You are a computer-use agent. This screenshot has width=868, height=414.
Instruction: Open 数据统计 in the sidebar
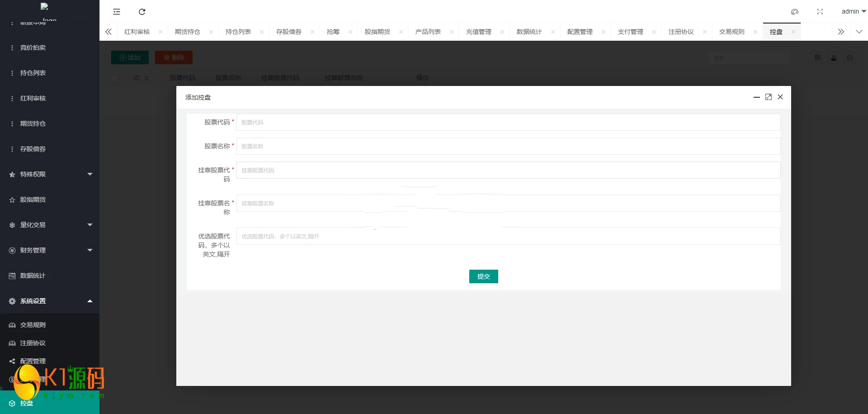[x=50, y=276]
